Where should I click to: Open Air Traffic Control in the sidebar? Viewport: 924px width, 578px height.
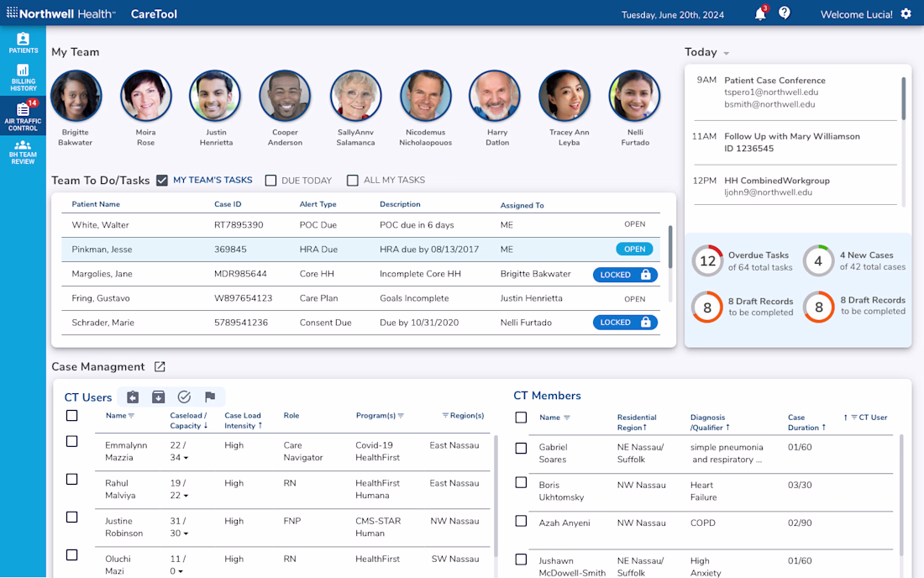(23, 115)
